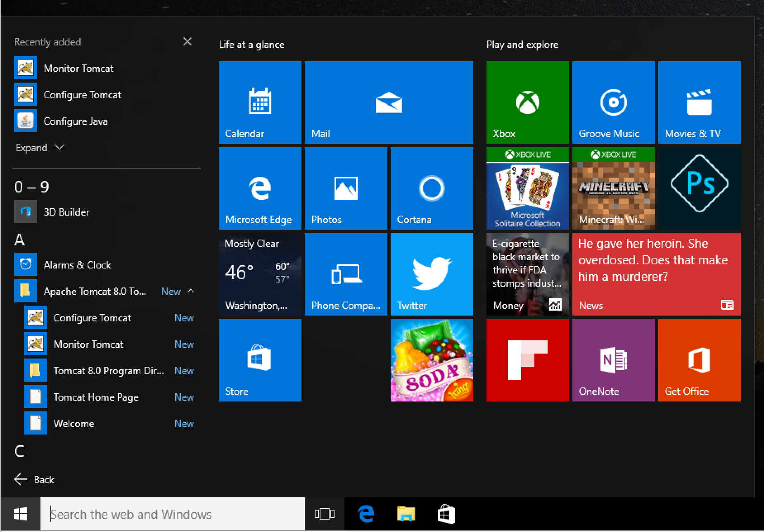Open the Store tile

click(x=260, y=360)
